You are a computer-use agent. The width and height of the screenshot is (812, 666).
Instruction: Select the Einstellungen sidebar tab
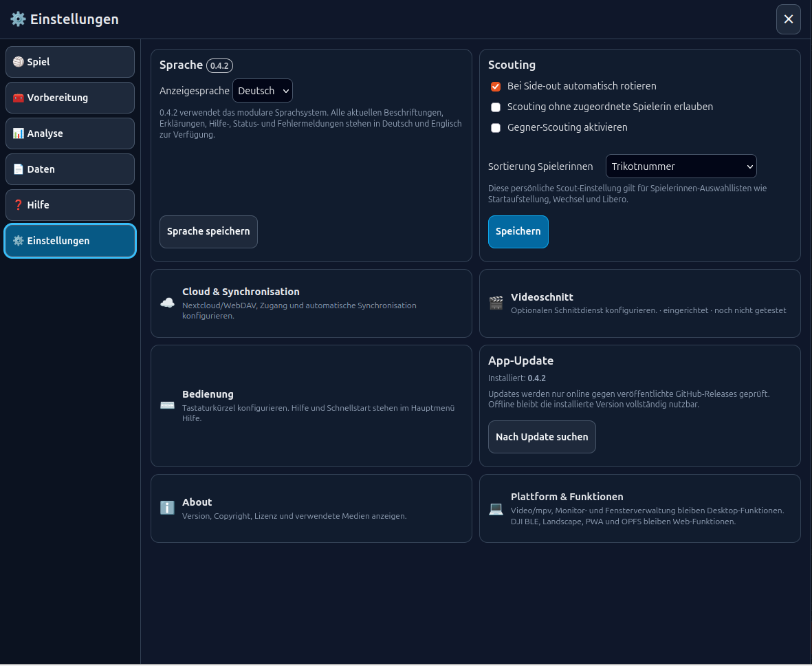[70, 241]
